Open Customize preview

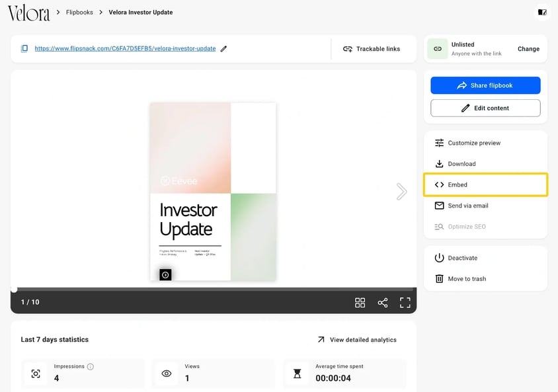point(485,143)
